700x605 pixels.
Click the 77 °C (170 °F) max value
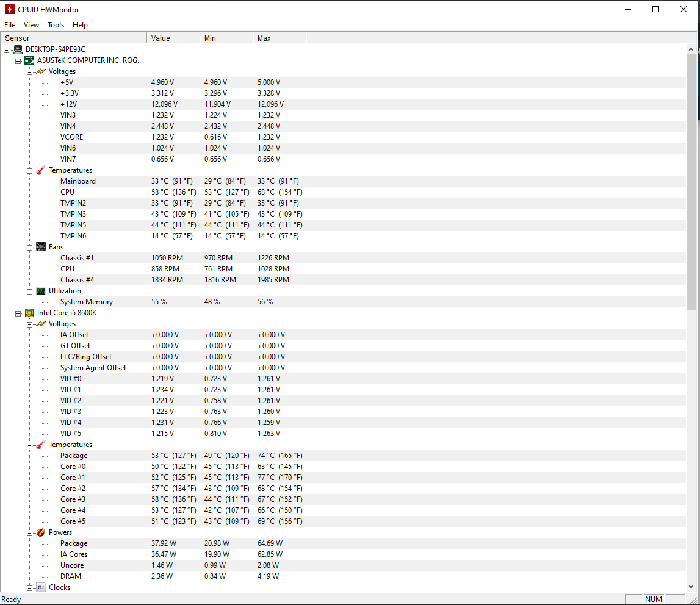[280, 478]
